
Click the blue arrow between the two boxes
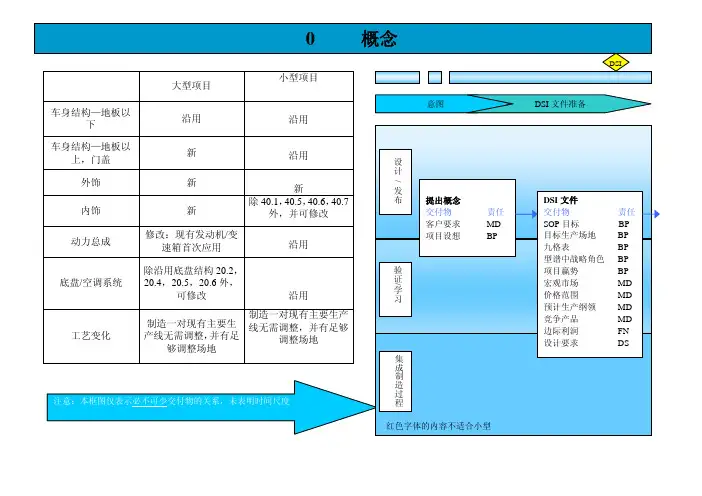[x=526, y=212]
